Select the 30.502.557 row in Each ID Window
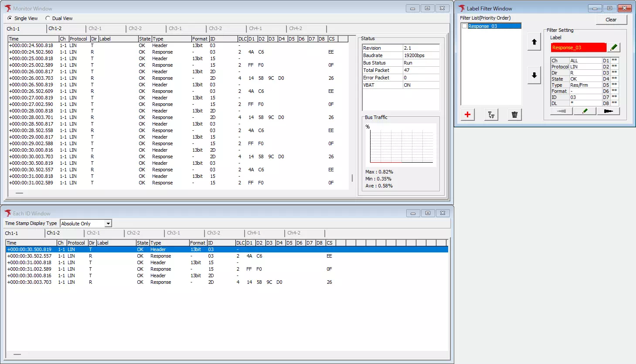Viewport: 636px width, 364px height. [30, 256]
